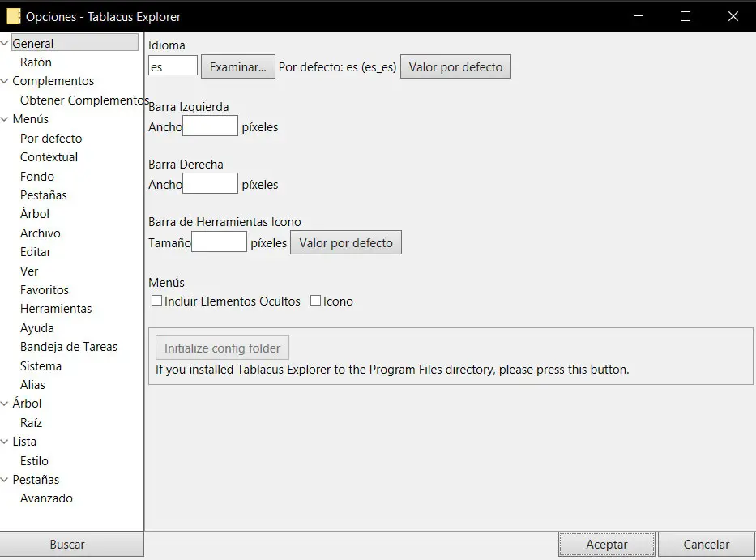Viewport: 756px width, 560px height.
Task: Focus the Barra Derecha Ancho field
Action: pos(210,183)
